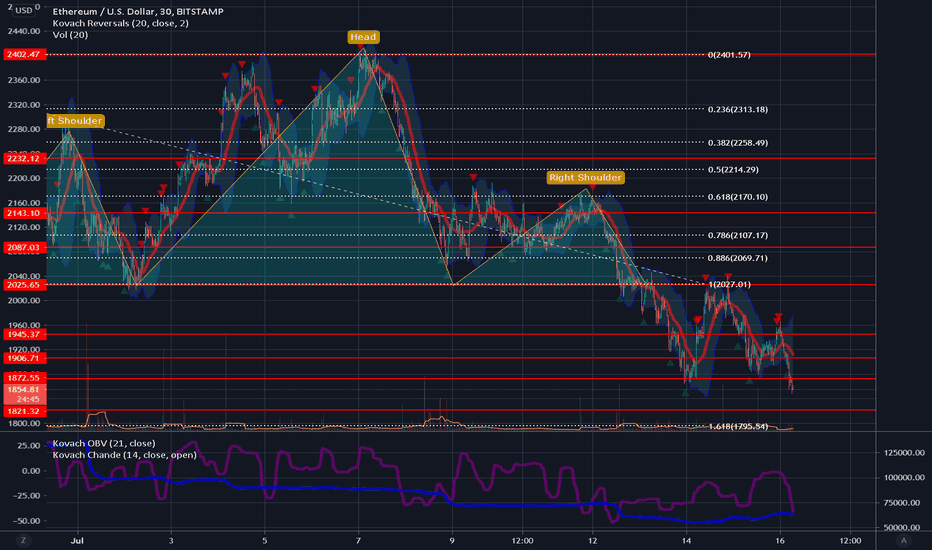Click the 0.618(2170.10) Fibonacci level label
Screen dimensions: 932x550
(738, 197)
